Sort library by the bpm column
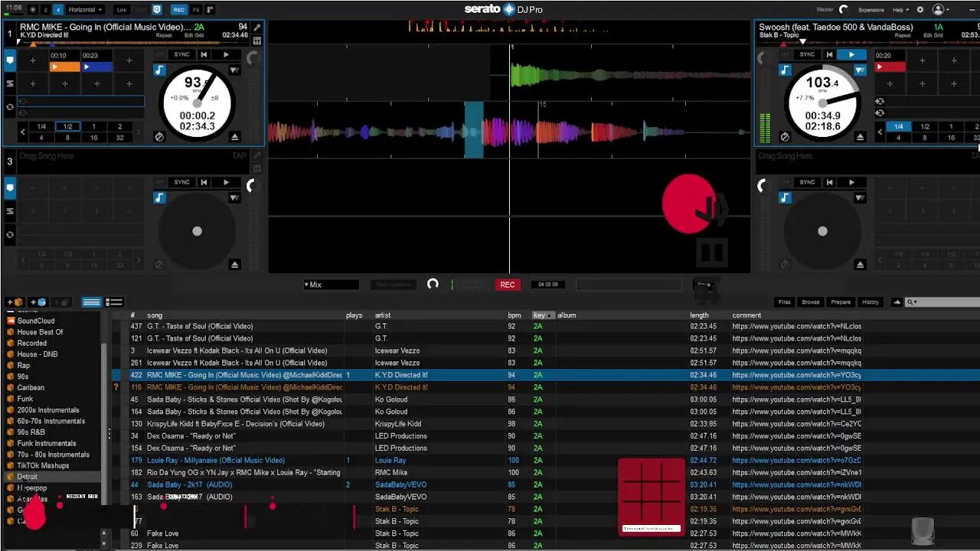 [x=514, y=315]
